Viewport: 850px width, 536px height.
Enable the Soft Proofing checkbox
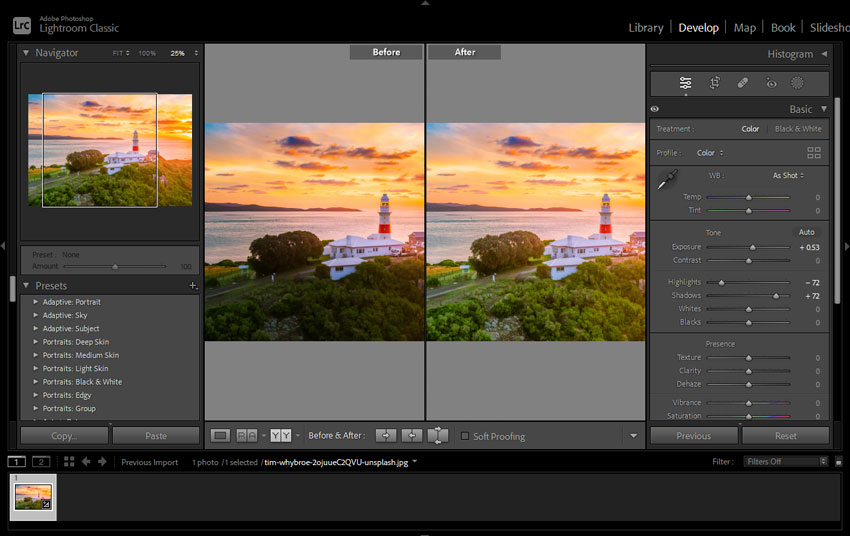click(x=465, y=436)
